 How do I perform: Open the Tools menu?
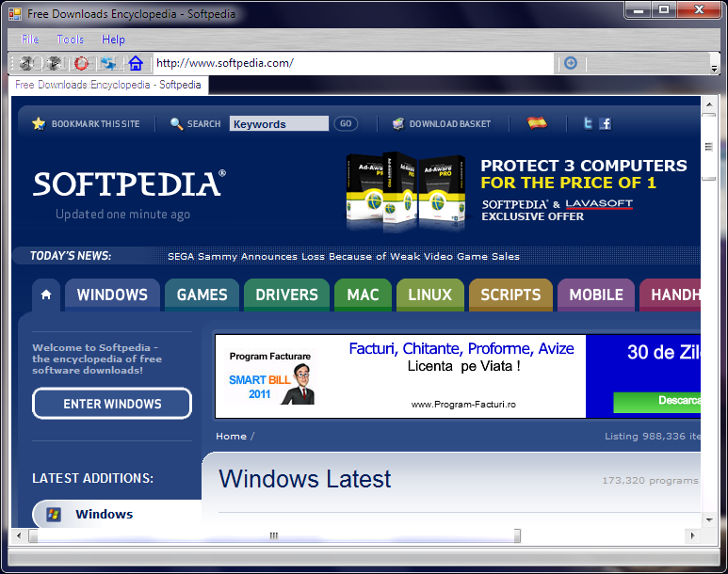pyautogui.click(x=70, y=40)
